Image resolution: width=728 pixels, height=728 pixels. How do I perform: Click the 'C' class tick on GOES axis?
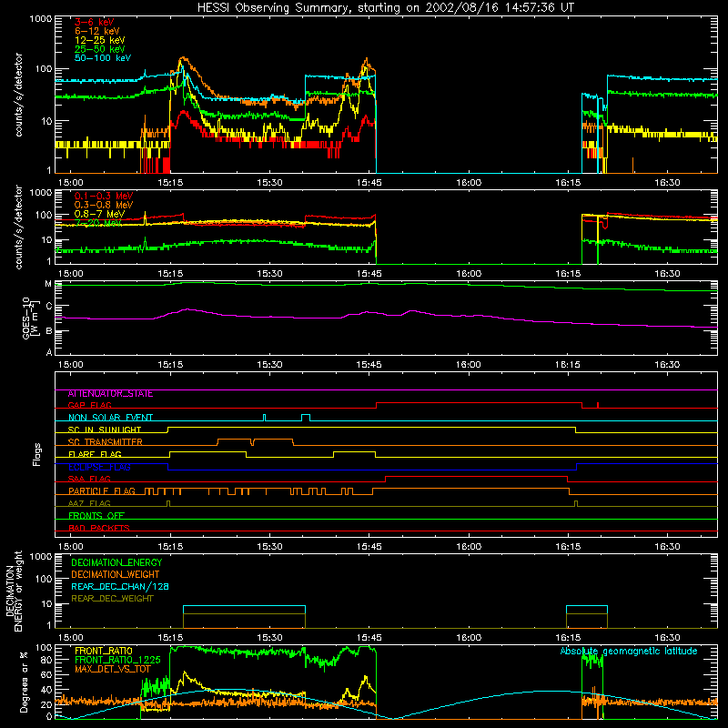click(48, 307)
